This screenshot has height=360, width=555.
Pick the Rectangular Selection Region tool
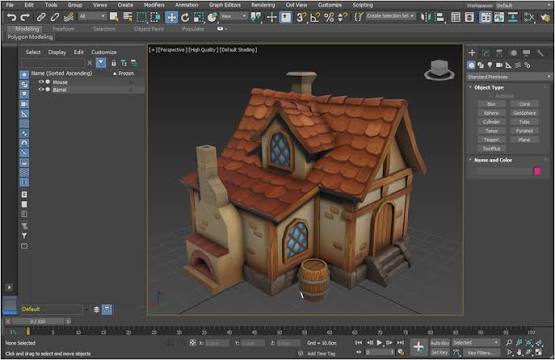coord(141,17)
